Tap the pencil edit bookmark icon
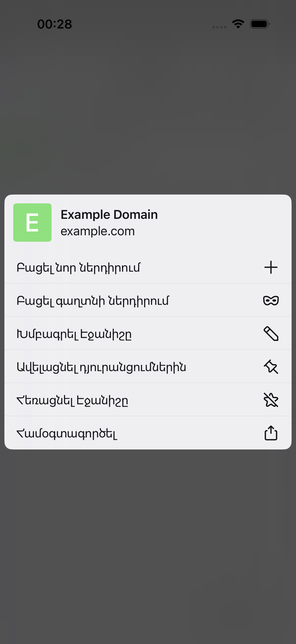The image size is (296, 644). 271,334
